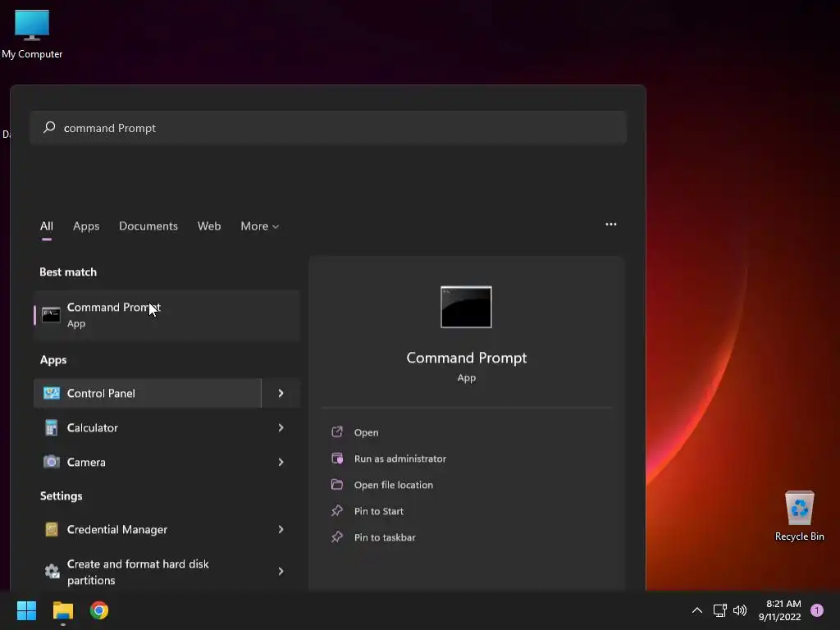Expand the hard disk partitions arrow

pos(281,572)
